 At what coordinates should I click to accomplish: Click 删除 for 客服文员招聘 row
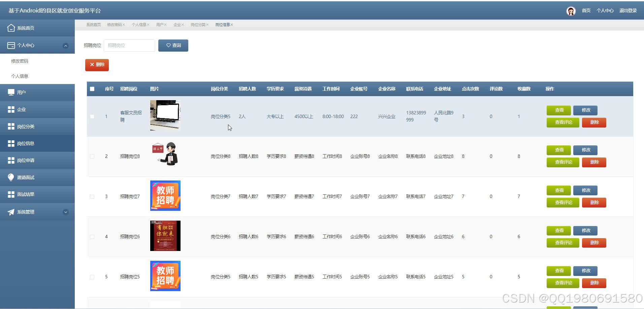point(594,122)
